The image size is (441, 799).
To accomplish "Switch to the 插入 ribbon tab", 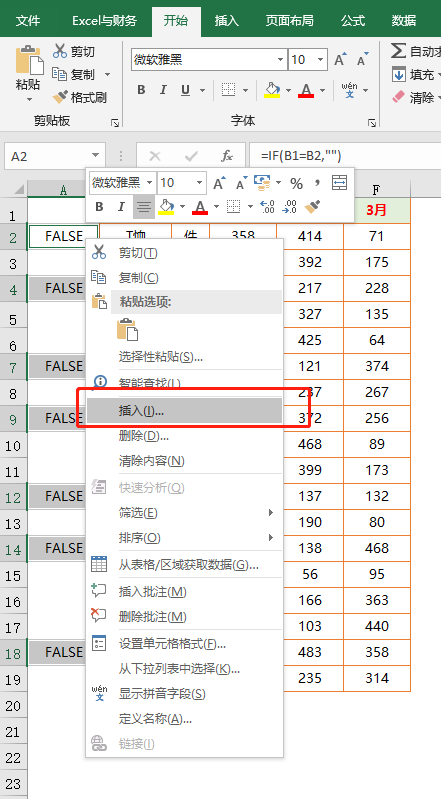I will click(227, 21).
